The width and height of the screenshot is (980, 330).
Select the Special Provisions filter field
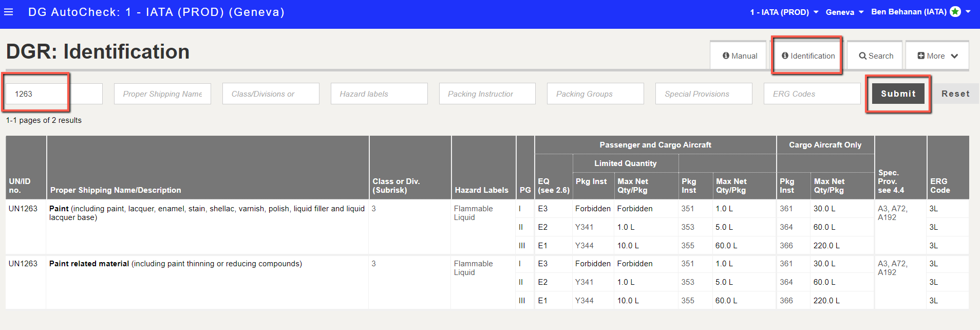point(704,94)
